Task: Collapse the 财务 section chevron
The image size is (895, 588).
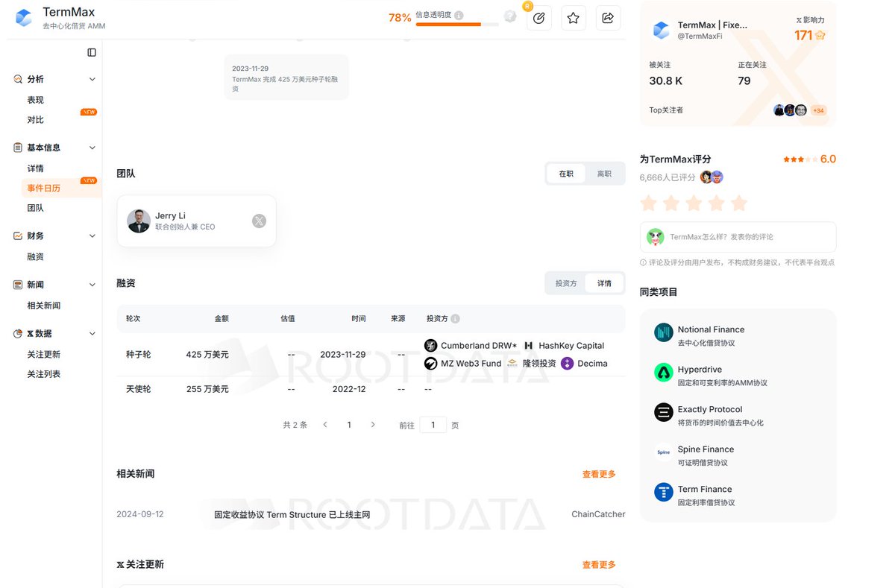Action: (92, 235)
